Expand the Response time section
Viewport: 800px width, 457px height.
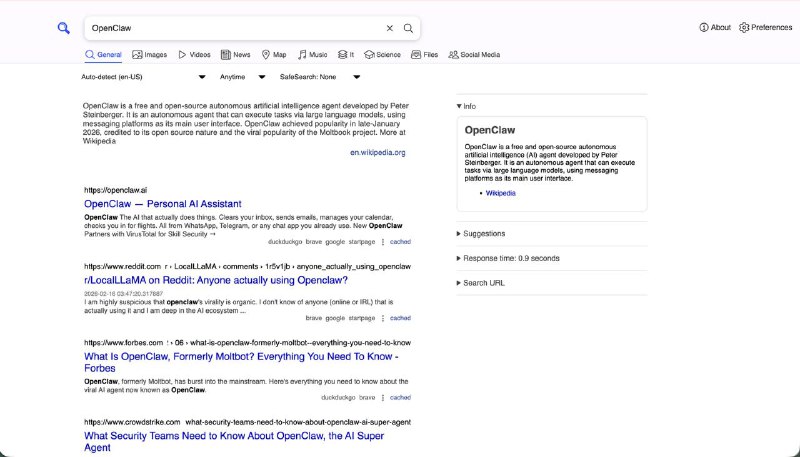(x=508, y=258)
